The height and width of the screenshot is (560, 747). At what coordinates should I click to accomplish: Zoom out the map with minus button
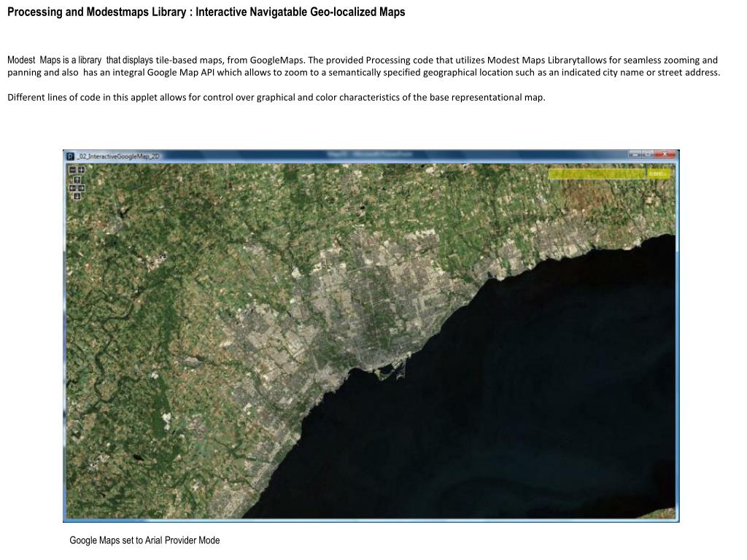(x=72, y=170)
